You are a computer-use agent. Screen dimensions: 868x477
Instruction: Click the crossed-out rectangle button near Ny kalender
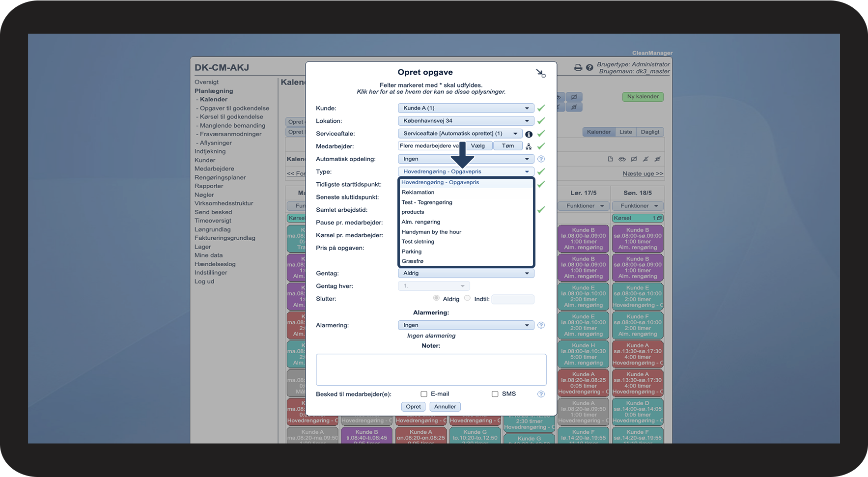pyautogui.click(x=574, y=97)
